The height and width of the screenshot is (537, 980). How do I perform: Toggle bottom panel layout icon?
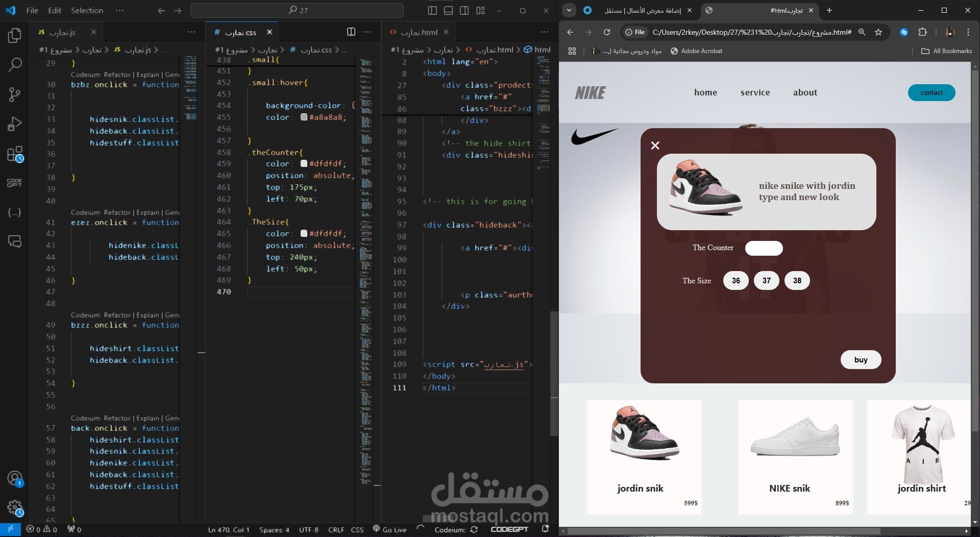tap(448, 10)
